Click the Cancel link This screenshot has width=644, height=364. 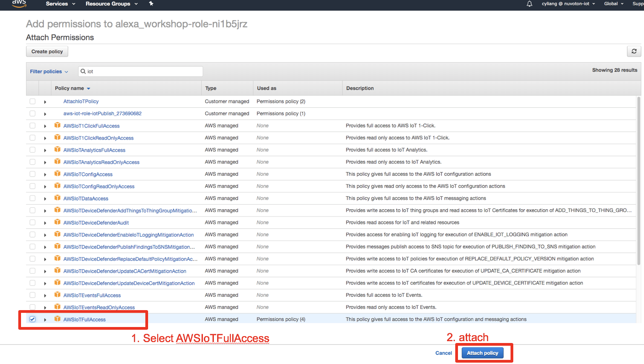(x=443, y=353)
